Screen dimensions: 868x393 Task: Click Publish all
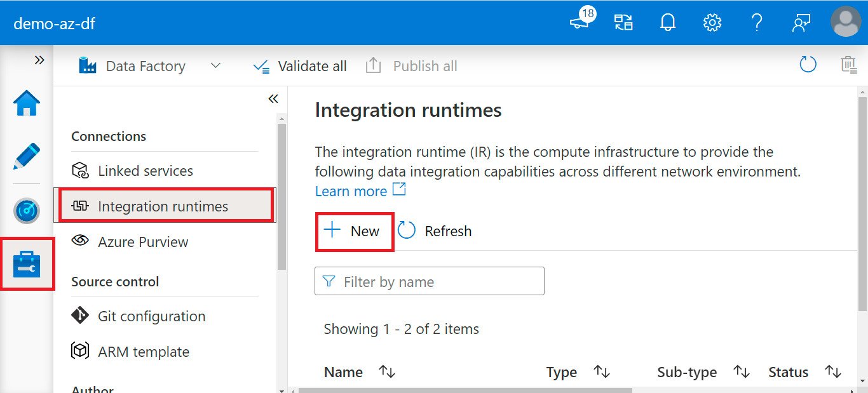(412, 66)
